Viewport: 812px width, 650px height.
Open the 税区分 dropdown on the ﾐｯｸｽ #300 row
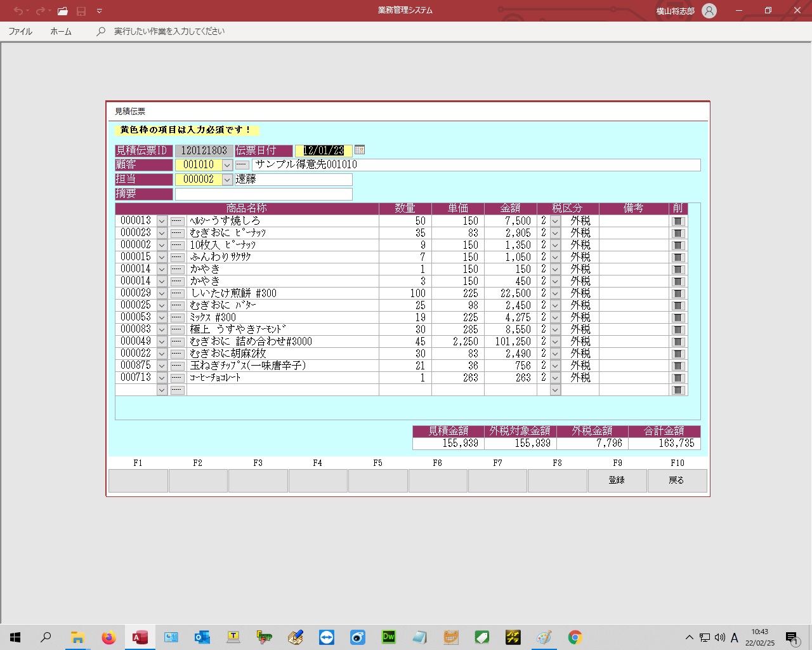(x=555, y=317)
